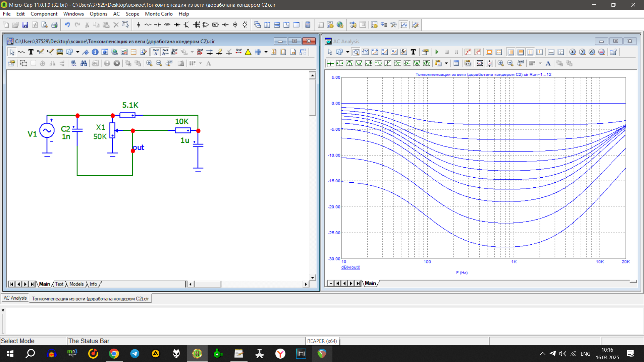The width and height of the screenshot is (644, 362).
Task: Open the calculator icon in main toolbar
Action: 308,25
